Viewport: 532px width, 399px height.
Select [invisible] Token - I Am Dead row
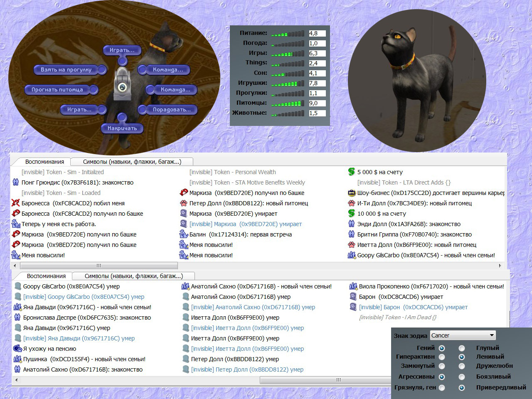click(x=397, y=318)
